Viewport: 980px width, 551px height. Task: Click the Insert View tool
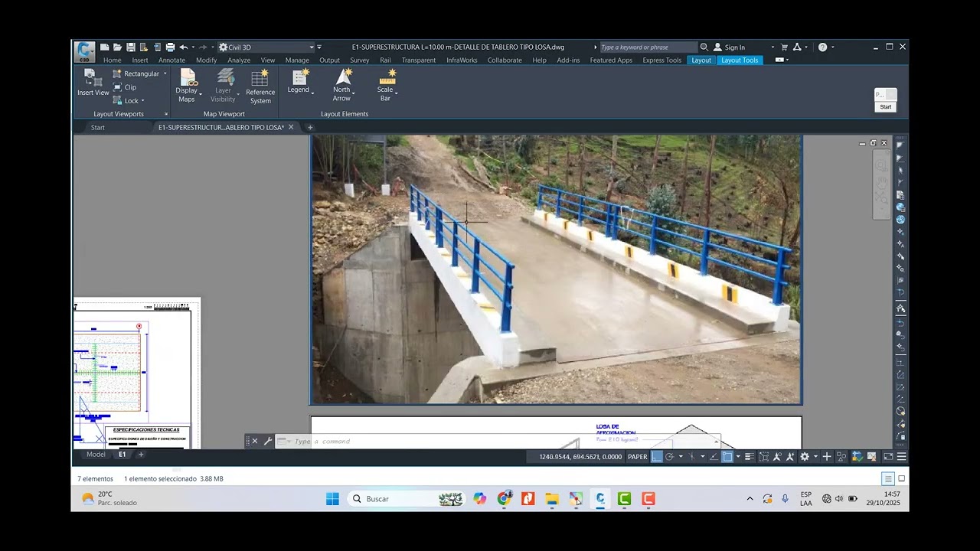[93, 83]
